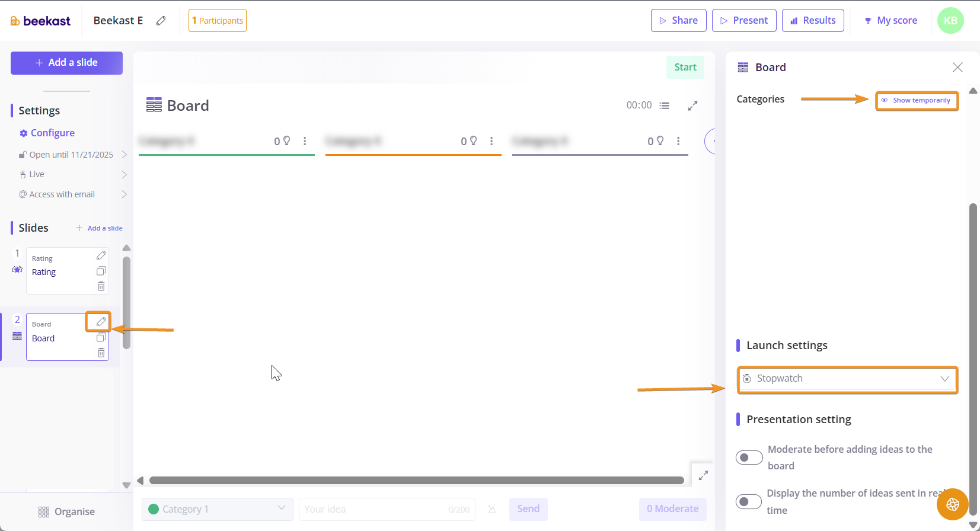Click the Start button
The width and height of the screenshot is (980, 531).
point(685,68)
